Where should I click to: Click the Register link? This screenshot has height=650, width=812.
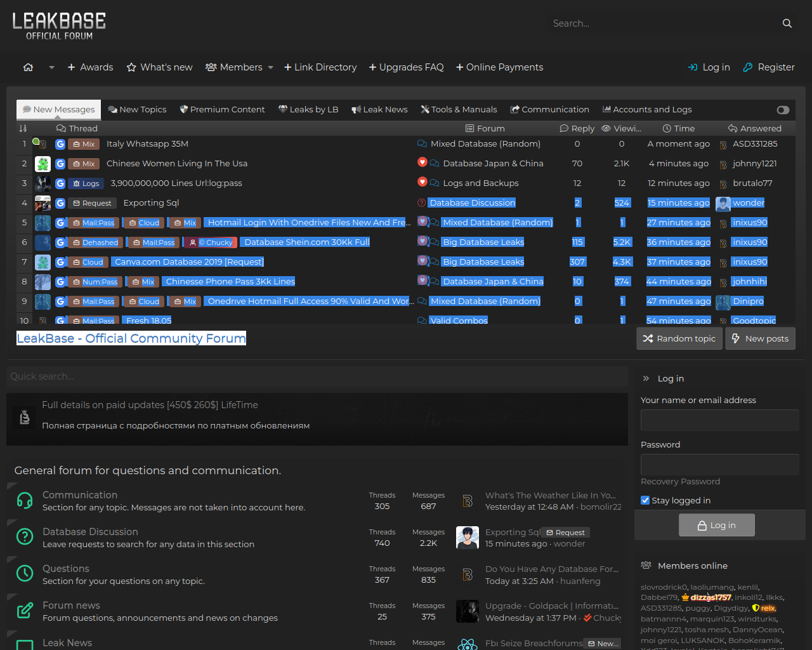click(769, 67)
